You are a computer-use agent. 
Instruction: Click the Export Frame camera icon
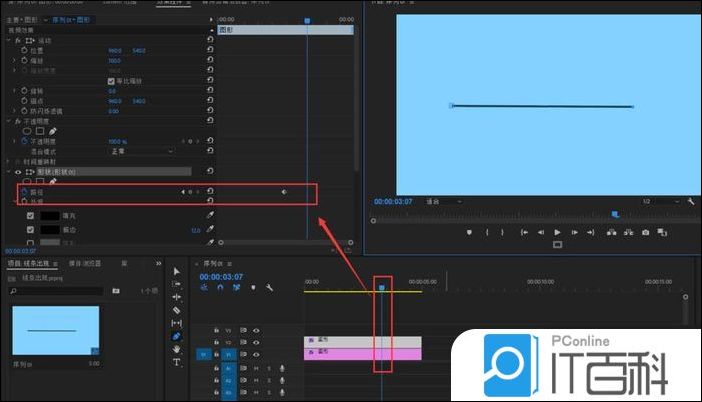(x=646, y=232)
